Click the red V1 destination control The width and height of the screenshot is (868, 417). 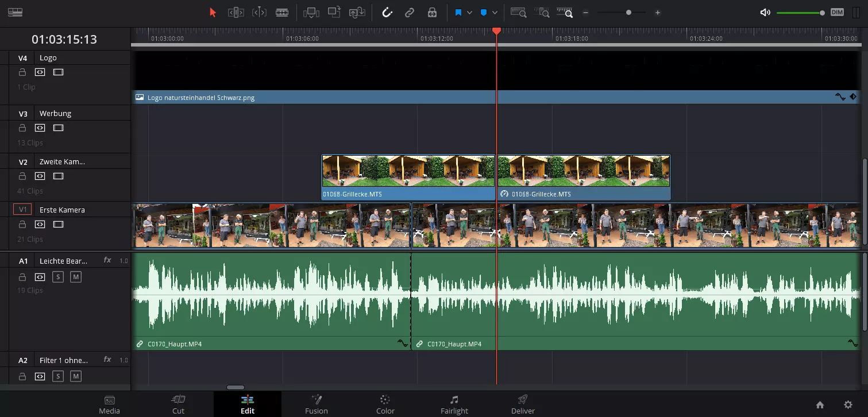click(x=23, y=210)
